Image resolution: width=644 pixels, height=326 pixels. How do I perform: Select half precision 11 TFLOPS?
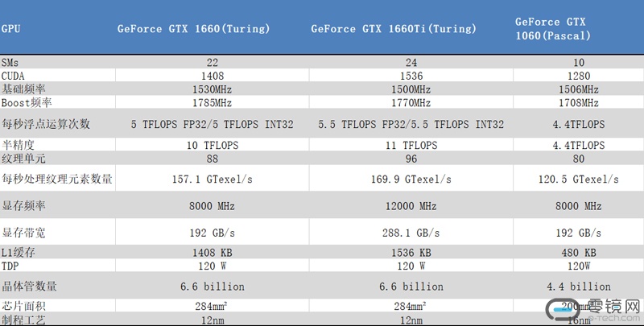tap(411, 146)
